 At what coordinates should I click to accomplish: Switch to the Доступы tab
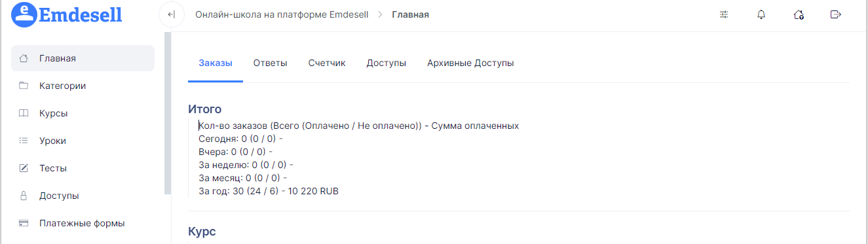pos(387,63)
